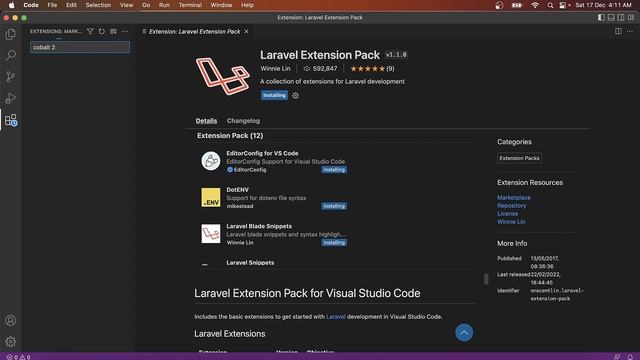Click the scroll-to-top round button

click(464, 333)
